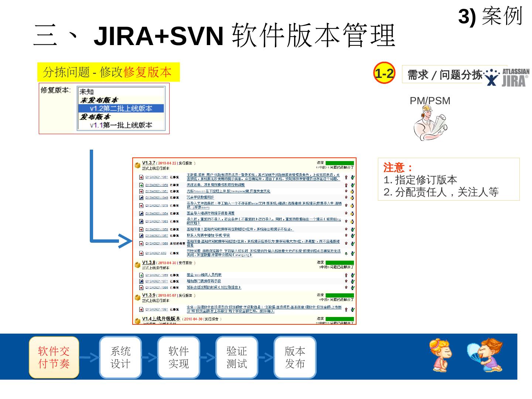Open issue 延长会话过期的时间
532x399 pixels.
[214, 287]
